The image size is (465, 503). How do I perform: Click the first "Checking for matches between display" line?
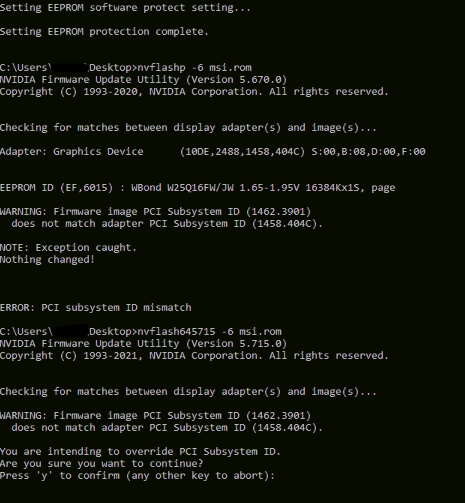tap(188, 128)
